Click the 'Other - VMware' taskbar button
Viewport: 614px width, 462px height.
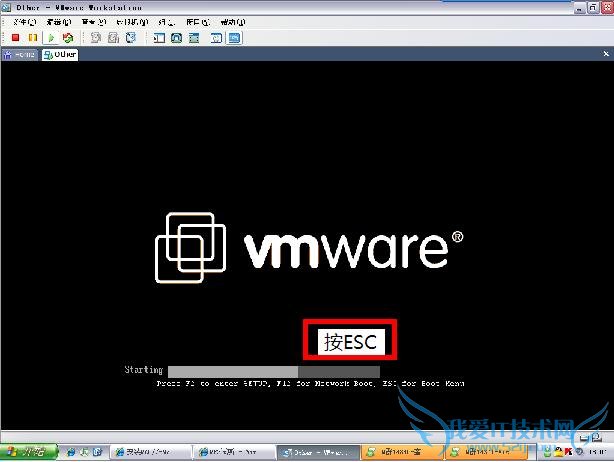pyautogui.click(x=318, y=452)
